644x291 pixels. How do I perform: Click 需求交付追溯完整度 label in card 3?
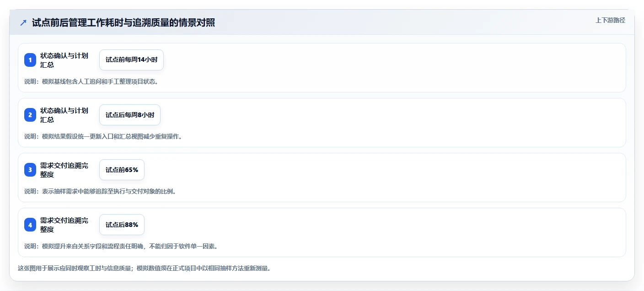64,170
